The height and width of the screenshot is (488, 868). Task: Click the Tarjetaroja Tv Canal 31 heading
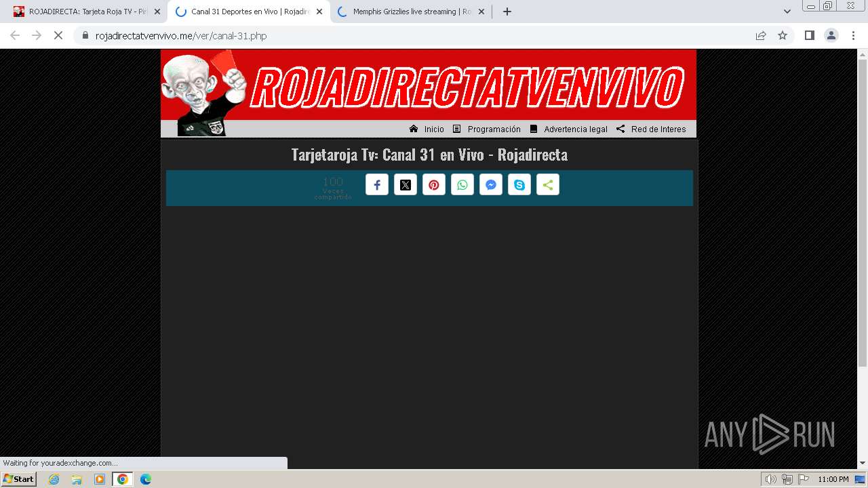[429, 155]
